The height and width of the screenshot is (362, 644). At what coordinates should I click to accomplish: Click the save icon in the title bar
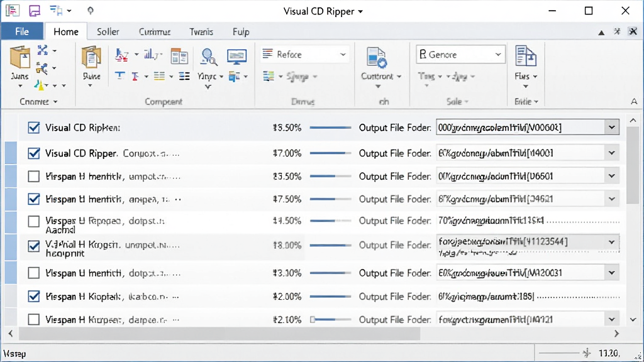pyautogui.click(x=35, y=11)
